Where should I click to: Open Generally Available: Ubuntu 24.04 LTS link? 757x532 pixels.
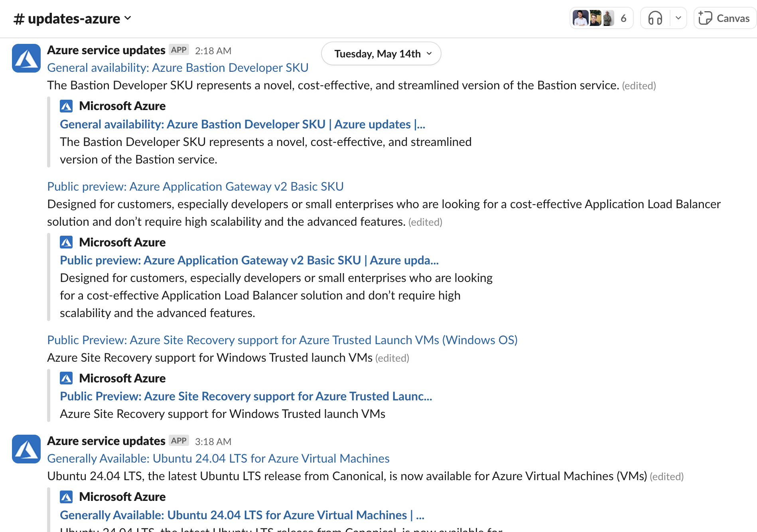(x=218, y=459)
